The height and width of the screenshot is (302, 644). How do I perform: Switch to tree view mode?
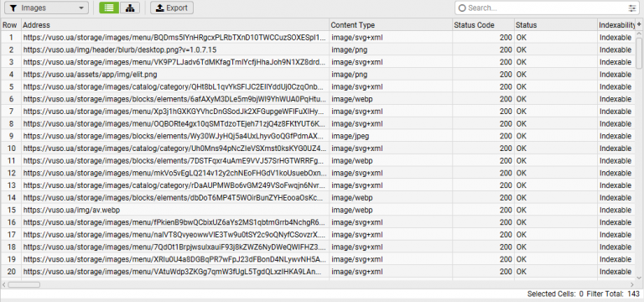[x=130, y=8]
